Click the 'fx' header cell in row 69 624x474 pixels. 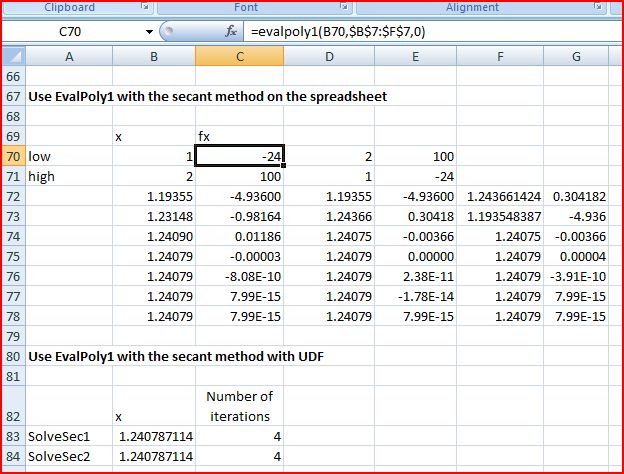240,136
